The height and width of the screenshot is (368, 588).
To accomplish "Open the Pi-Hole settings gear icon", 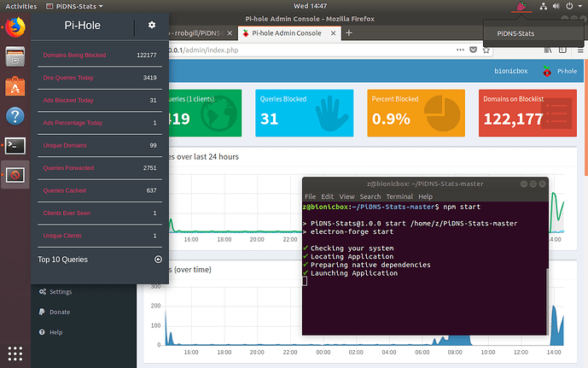I will point(152,26).
